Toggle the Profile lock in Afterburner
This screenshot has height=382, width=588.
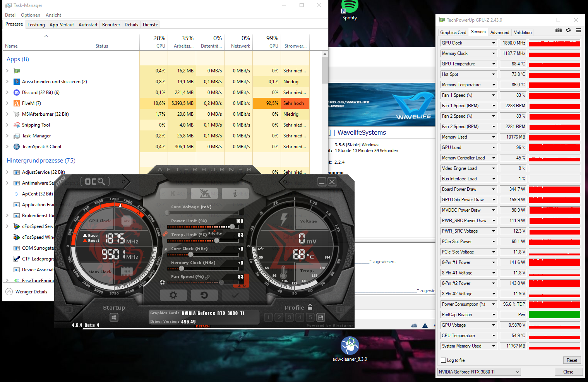(310, 307)
